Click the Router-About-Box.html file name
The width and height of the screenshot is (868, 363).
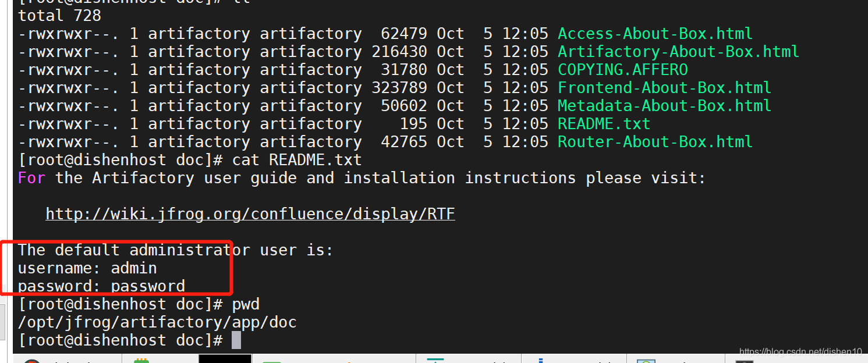coord(655,142)
